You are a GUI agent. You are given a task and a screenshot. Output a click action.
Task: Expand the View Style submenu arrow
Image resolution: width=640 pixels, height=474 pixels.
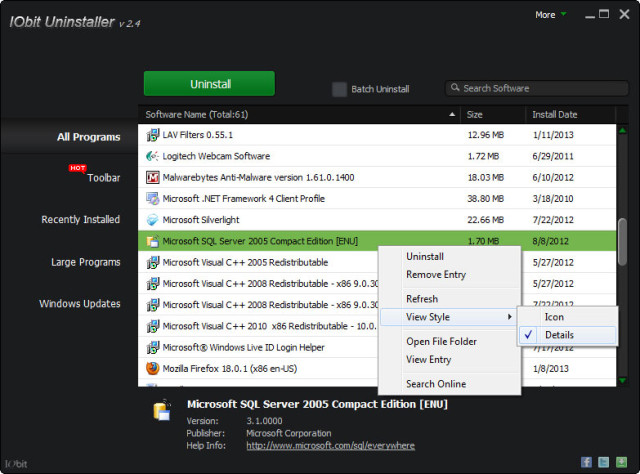pyautogui.click(x=509, y=317)
